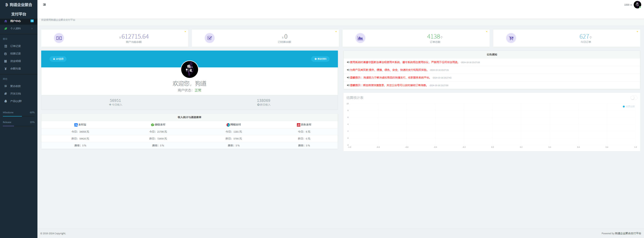Click the money icon beside 商户当前余额
This screenshot has height=238, width=644.
(59, 38)
